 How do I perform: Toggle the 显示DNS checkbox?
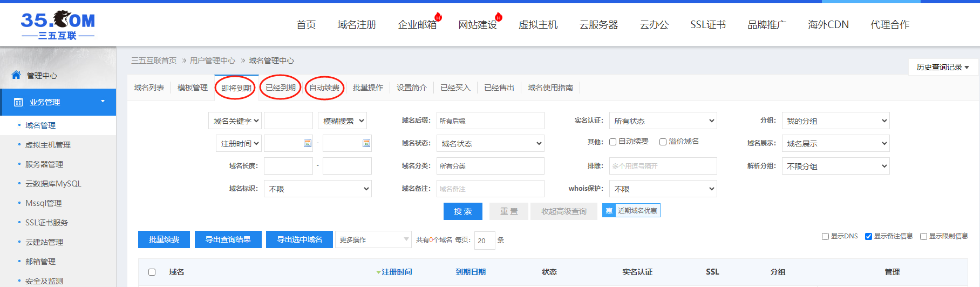825,236
